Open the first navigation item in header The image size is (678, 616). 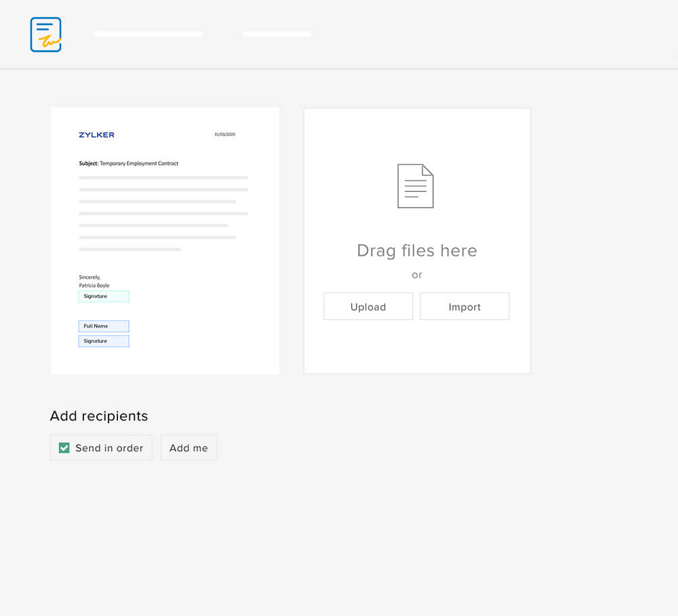click(148, 34)
